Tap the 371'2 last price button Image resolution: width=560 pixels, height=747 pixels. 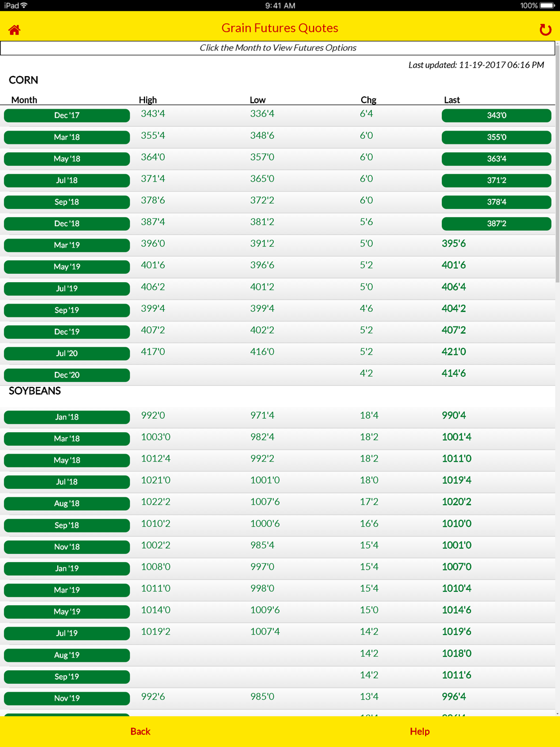click(x=496, y=180)
